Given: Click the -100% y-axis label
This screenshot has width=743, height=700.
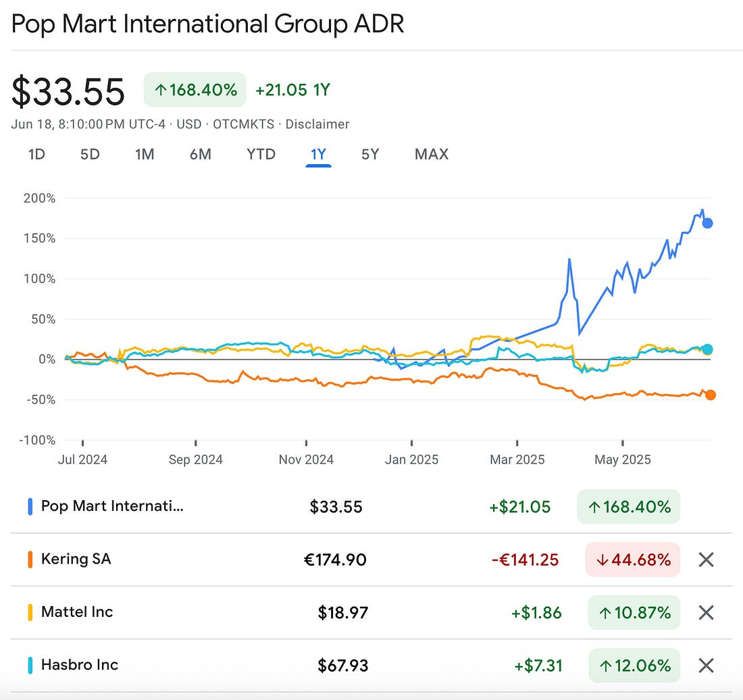Looking at the screenshot, I should [37, 441].
